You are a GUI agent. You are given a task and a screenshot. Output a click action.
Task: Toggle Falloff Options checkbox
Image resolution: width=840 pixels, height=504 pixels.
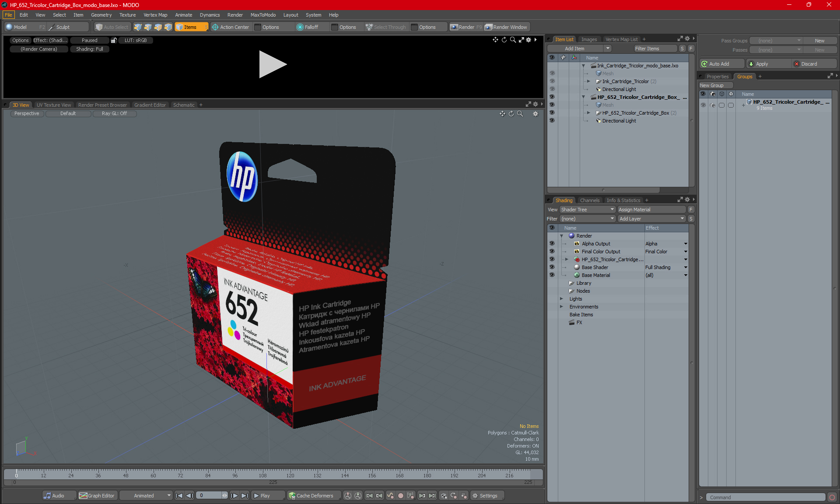(x=335, y=27)
